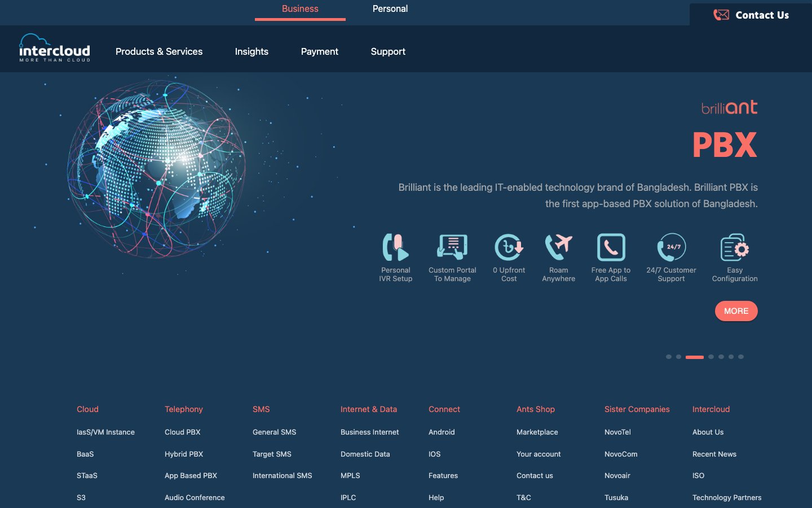Screen dimensions: 812x508
Task: Select the last carousel slide dot
Action: click(741, 357)
